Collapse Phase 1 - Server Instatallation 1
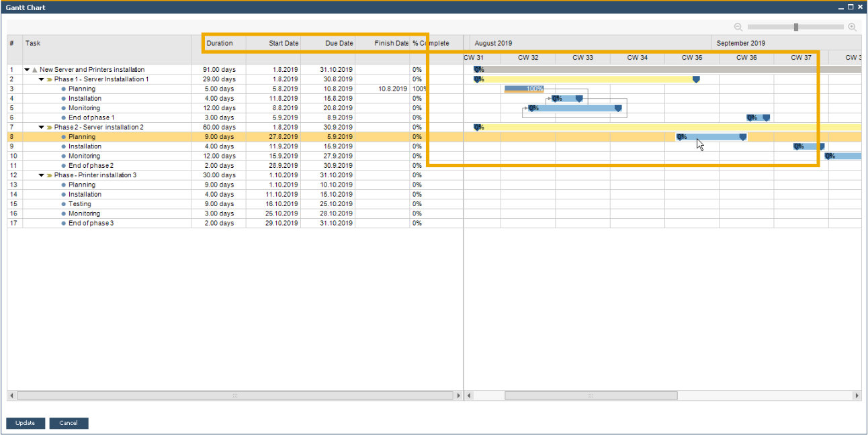The height and width of the screenshot is (435, 868). (41, 79)
